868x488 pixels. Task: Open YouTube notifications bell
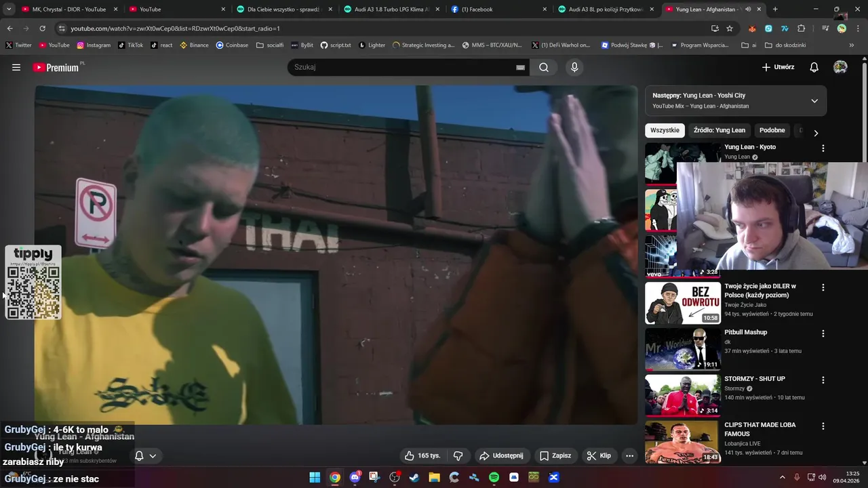pos(814,67)
